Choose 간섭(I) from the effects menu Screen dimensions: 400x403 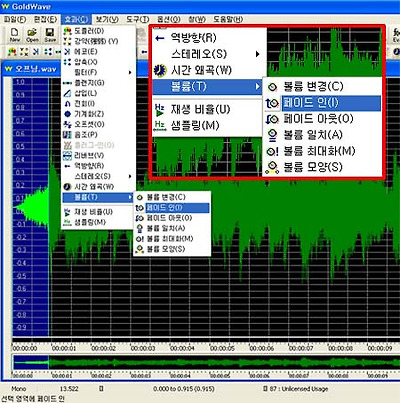[x=99, y=104]
